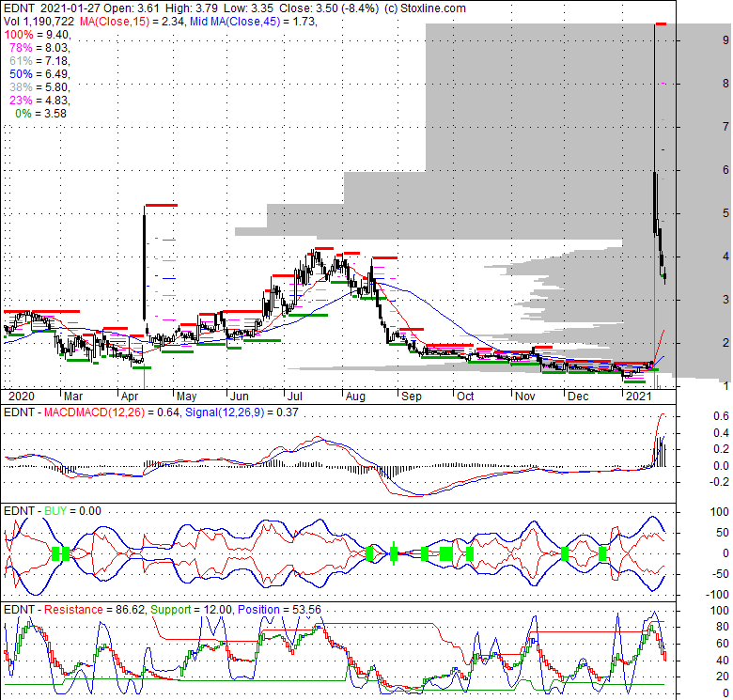Select the date 2021-01-27 in the header
Screen dimensions: 733x700
(71, 8)
